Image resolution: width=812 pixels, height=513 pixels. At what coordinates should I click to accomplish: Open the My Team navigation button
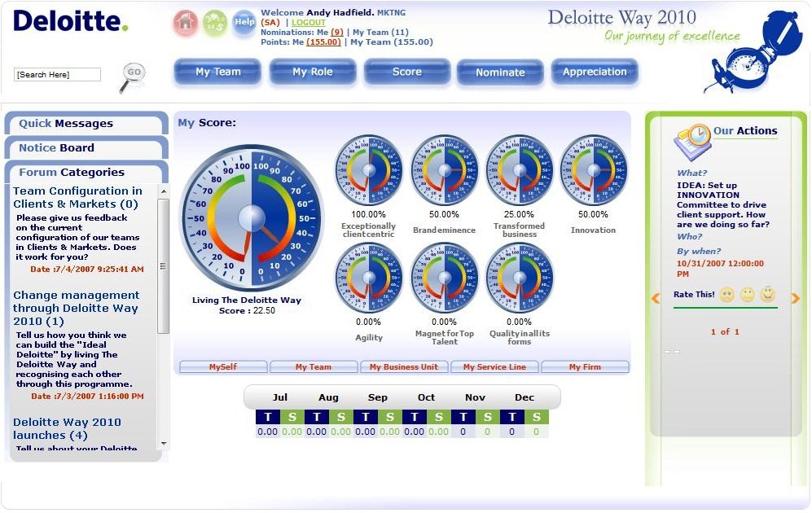coord(218,72)
